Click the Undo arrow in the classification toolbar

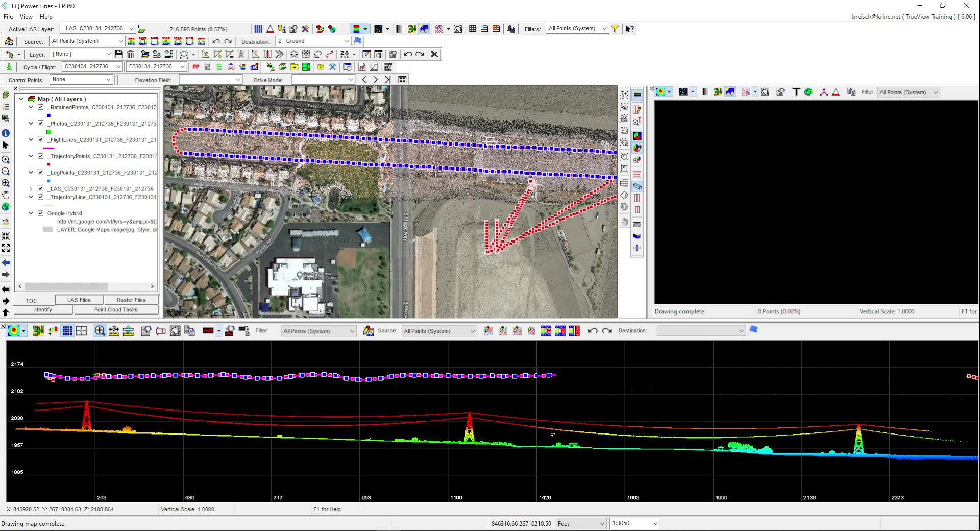click(216, 41)
